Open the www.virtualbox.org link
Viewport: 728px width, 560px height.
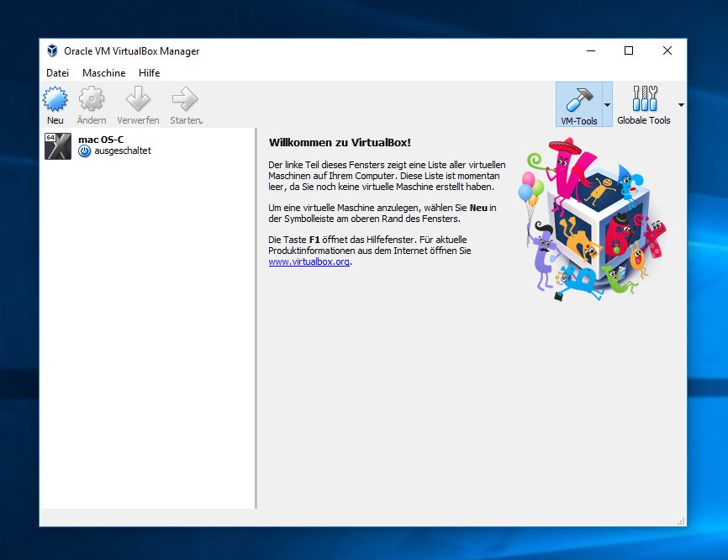[309, 262]
